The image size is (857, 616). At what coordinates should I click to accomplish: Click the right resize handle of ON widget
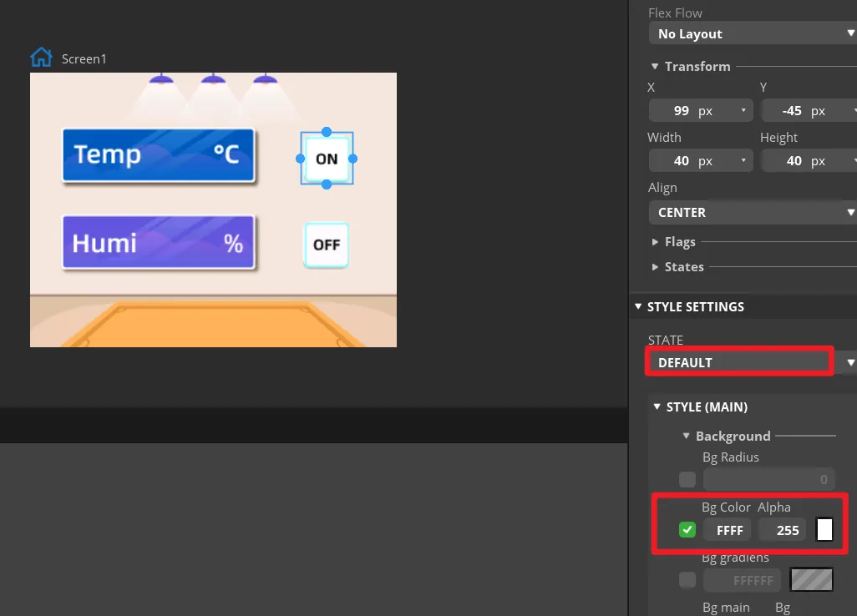click(352, 159)
